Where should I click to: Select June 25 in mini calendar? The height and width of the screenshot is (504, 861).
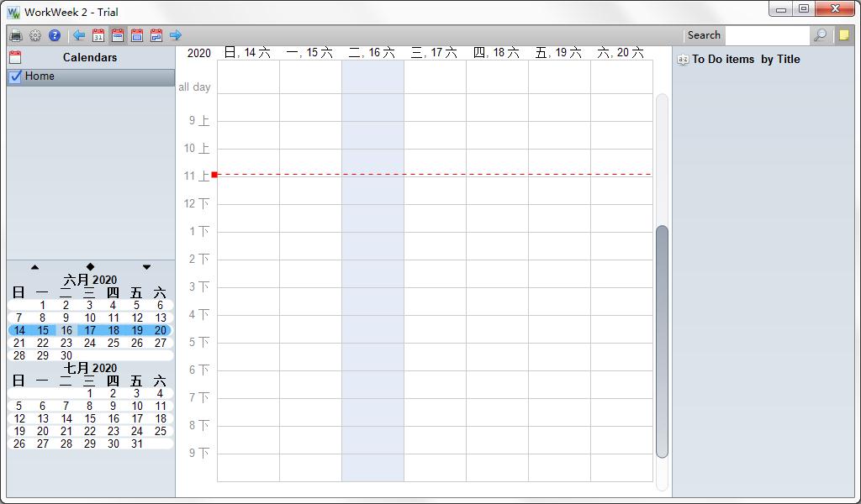pyautogui.click(x=114, y=343)
